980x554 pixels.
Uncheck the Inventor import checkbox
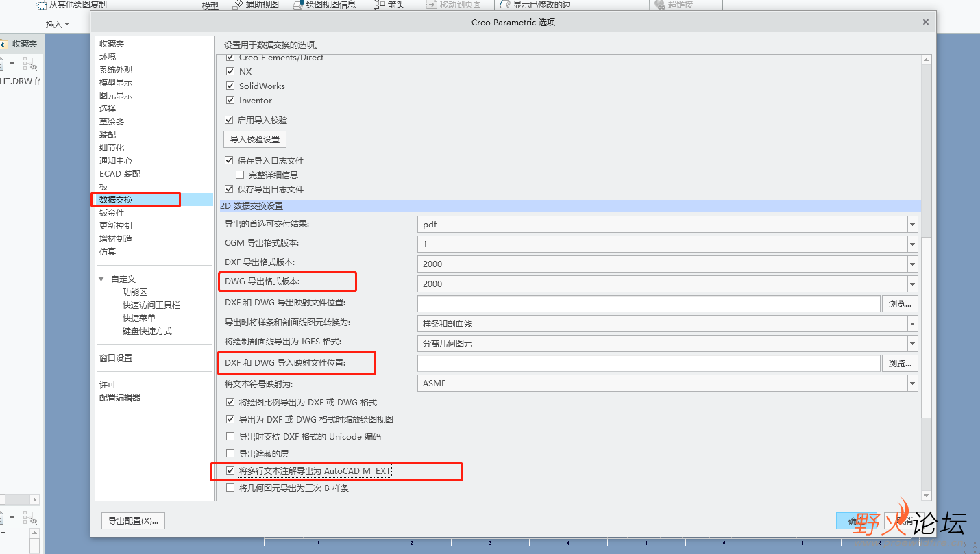point(230,100)
